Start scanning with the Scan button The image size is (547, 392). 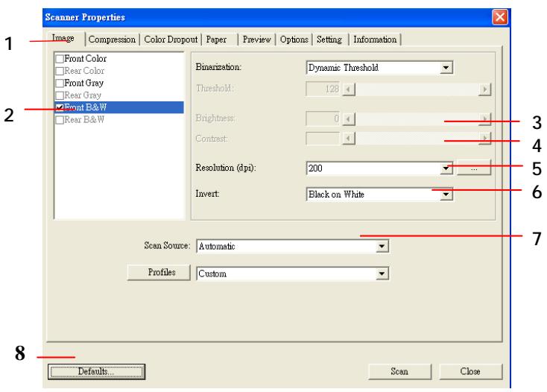(399, 371)
